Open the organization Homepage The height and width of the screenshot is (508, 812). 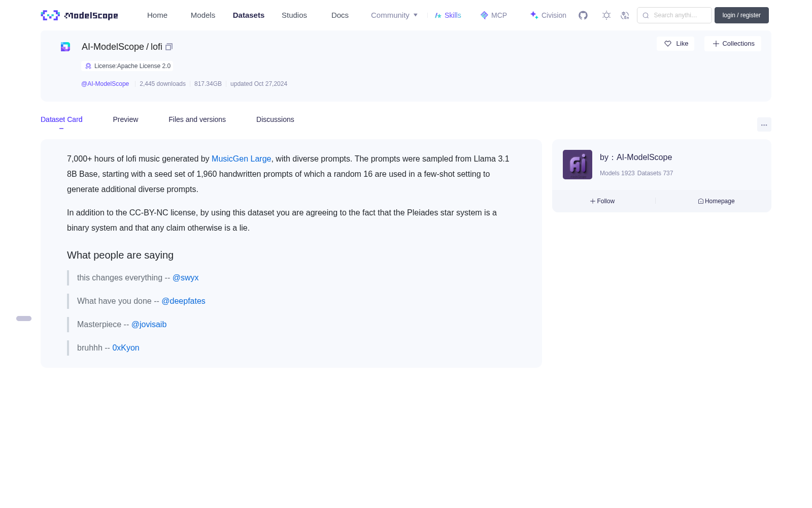(x=716, y=201)
